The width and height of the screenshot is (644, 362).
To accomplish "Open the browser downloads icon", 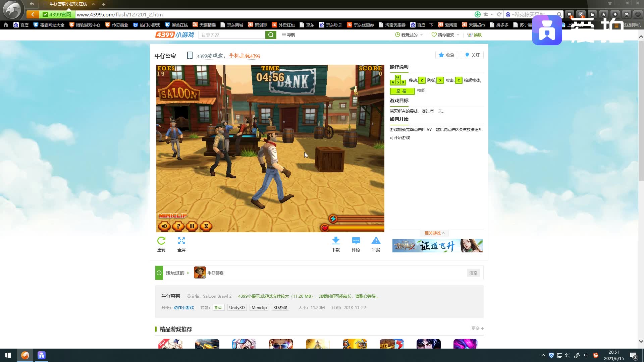I will click(615, 14).
